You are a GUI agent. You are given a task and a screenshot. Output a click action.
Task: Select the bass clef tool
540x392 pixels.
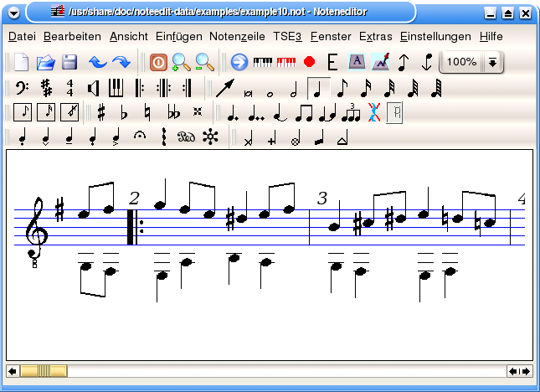click(x=23, y=87)
